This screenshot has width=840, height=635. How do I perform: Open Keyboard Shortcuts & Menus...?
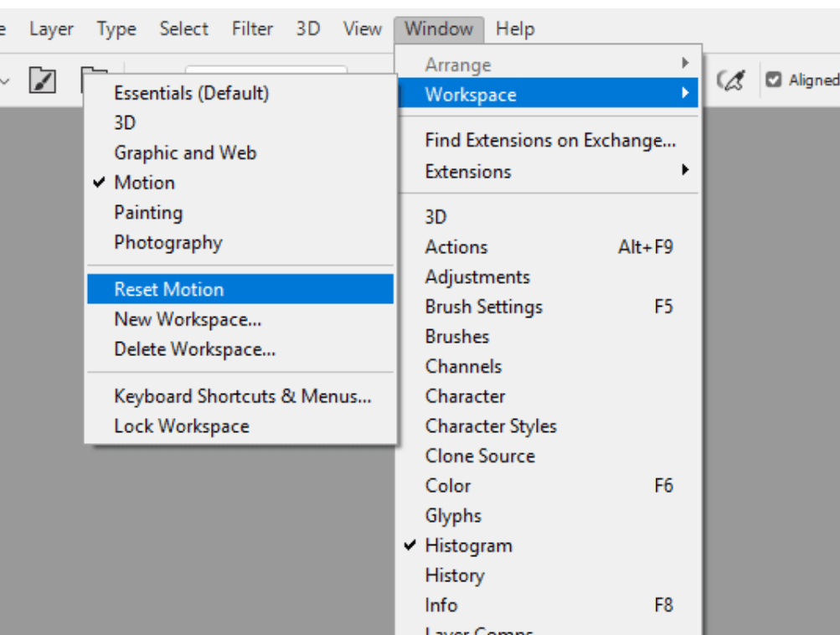click(242, 396)
